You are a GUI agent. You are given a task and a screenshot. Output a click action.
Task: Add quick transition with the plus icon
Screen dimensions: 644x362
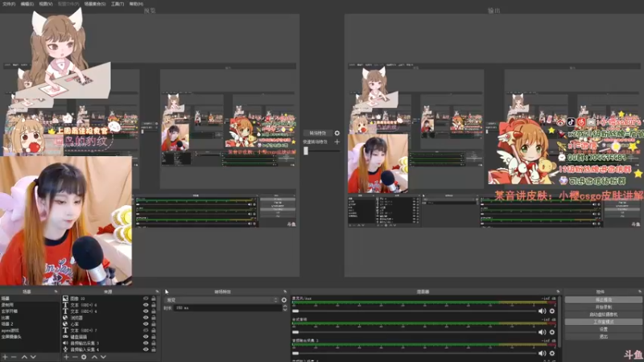click(x=337, y=142)
